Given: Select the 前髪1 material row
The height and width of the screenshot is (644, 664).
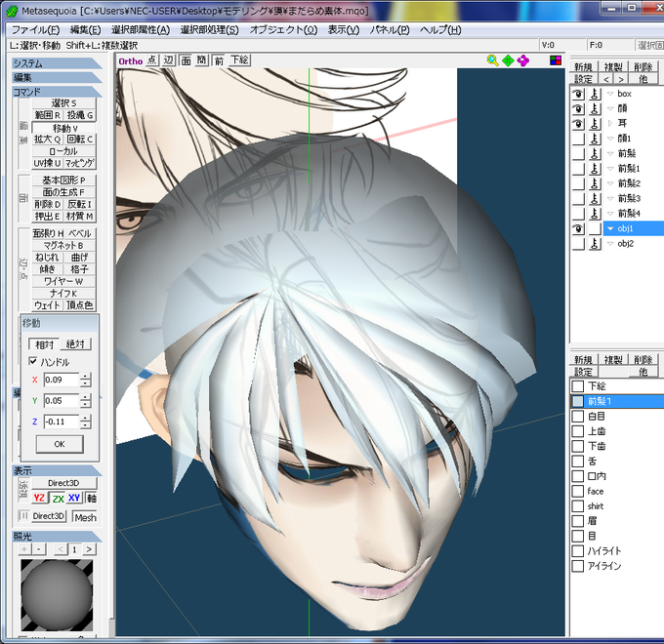Looking at the screenshot, I should coord(617,401).
